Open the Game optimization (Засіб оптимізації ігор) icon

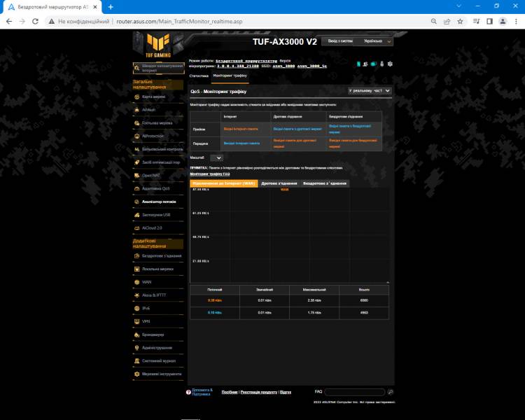[136, 162]
